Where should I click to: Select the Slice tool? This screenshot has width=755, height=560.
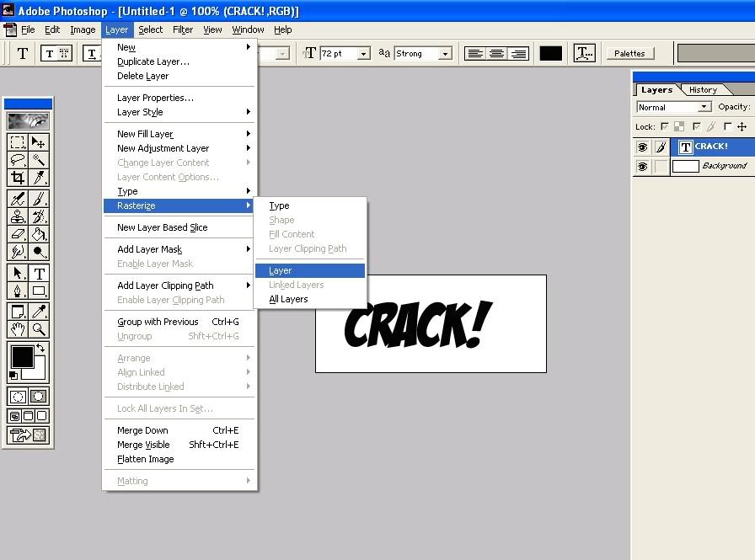tap(39, 178)
